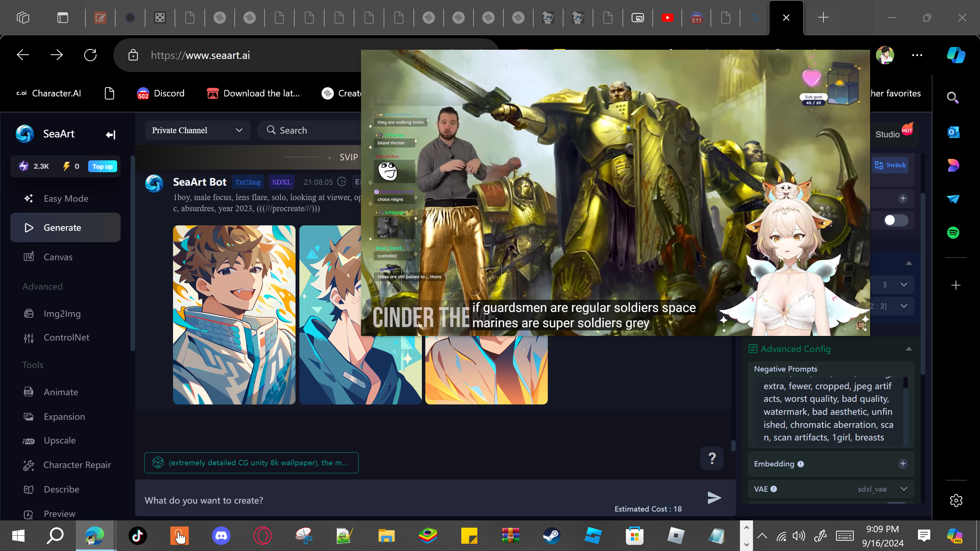Switch to the YouTube browser tab

coord(667,18)
